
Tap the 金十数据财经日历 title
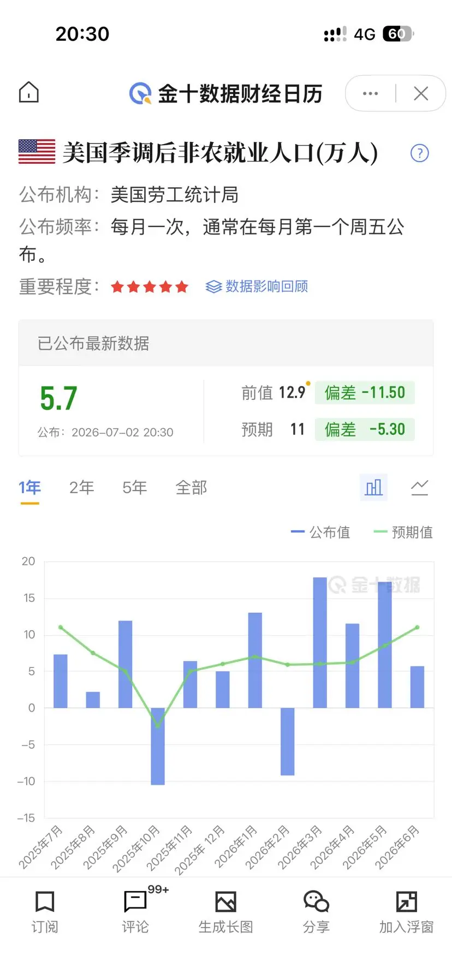point(240,94)
